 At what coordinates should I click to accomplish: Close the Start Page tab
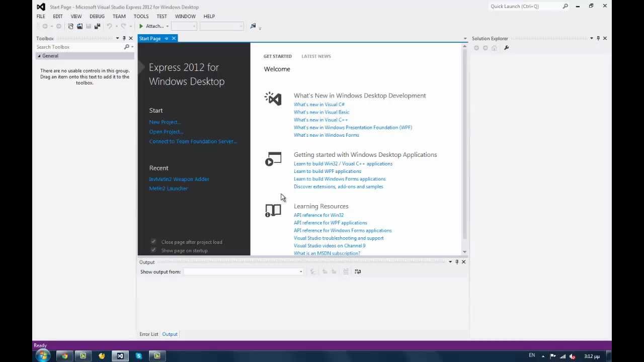[174, 38]
